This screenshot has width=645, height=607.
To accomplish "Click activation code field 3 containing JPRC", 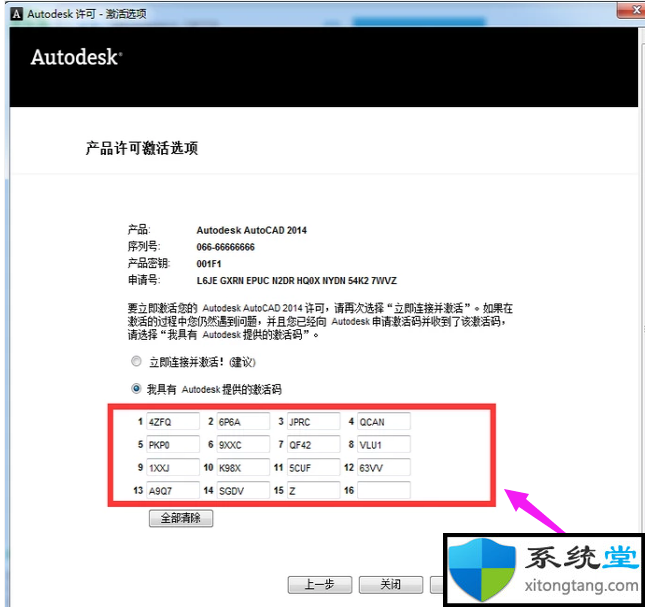I will pyautogui.click(x=313, y=422).
